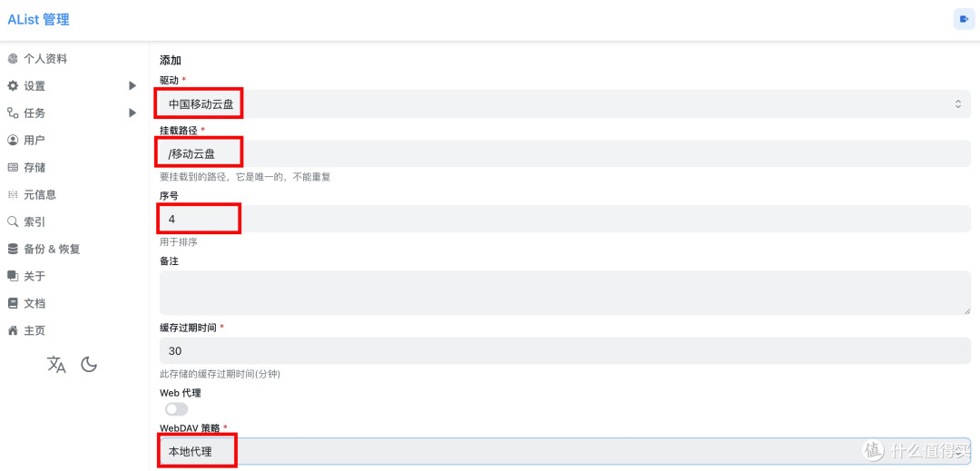Click the 驱动 dropdown up-down arrows

point(957,104)
